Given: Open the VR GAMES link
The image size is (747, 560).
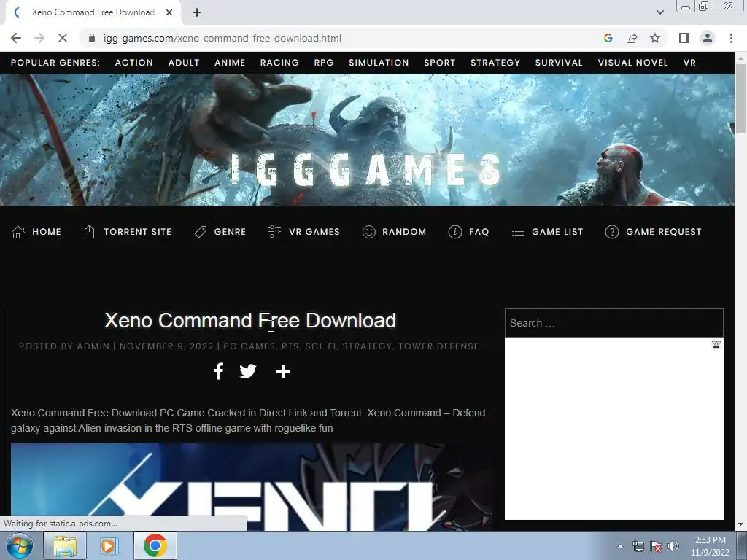Looking at the screenshot, I should coord(314,232).
